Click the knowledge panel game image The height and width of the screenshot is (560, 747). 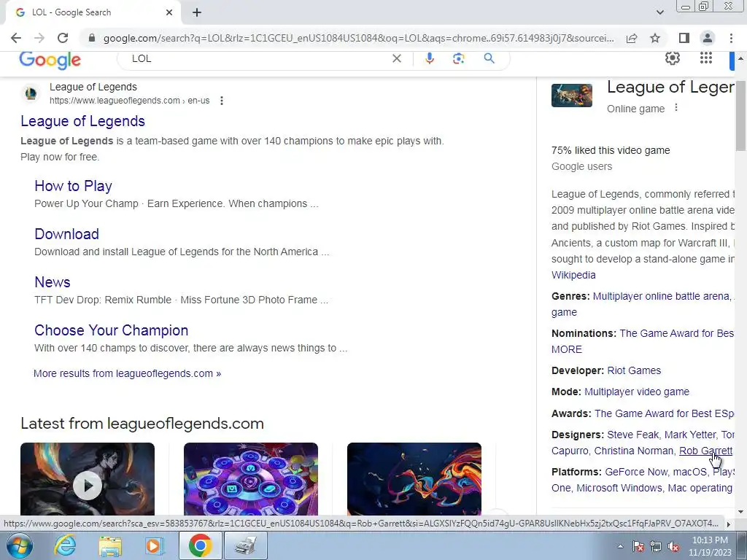click(572, 96)
